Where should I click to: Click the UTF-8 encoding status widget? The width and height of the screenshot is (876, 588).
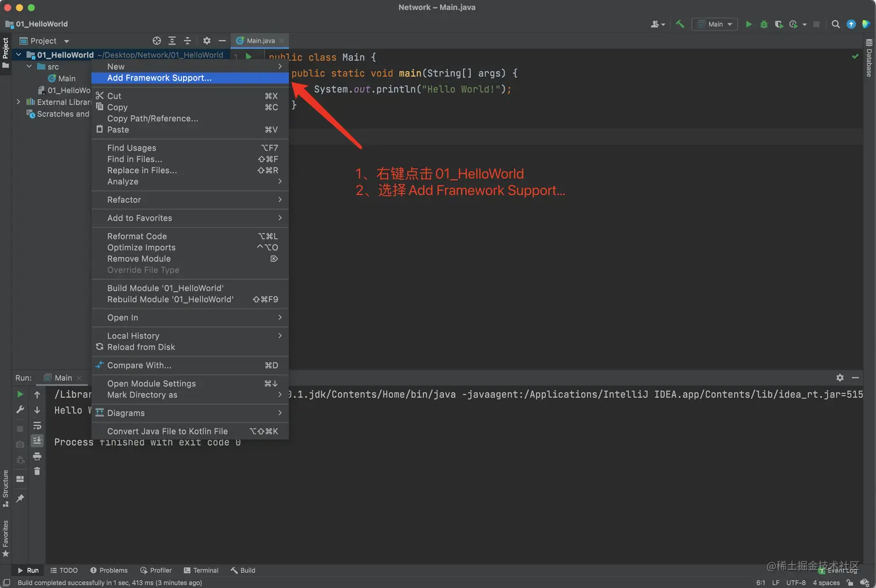point(796,583)
